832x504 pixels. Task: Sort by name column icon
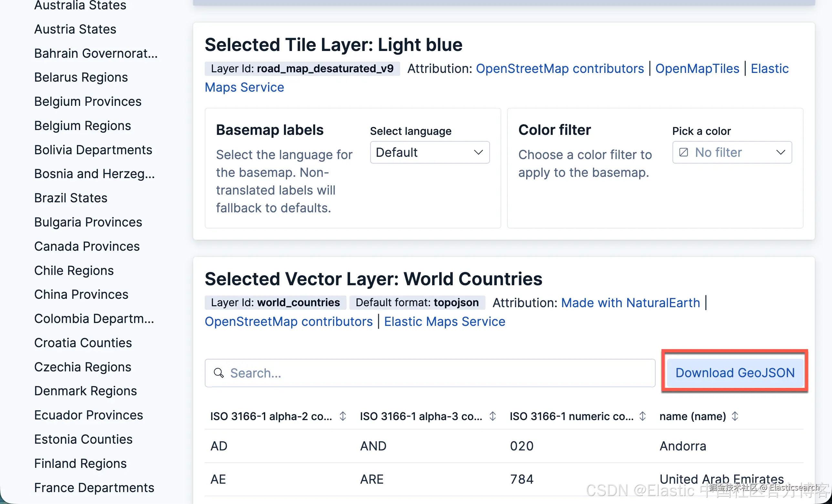(x=735, y=416)
